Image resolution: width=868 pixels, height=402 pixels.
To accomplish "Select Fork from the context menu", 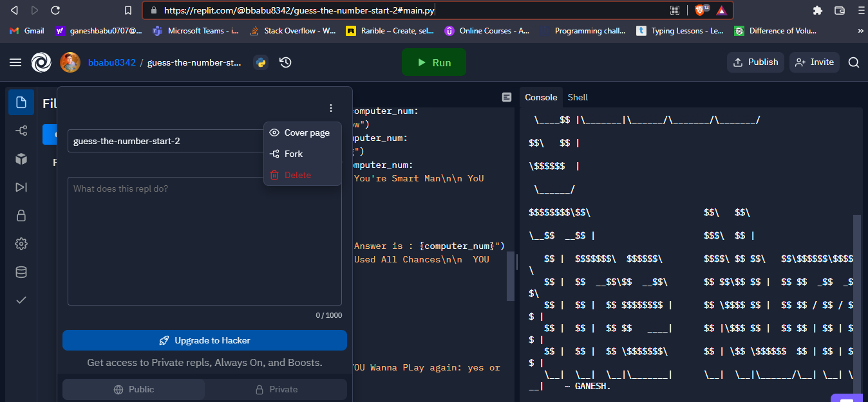I will coord(294,154).
